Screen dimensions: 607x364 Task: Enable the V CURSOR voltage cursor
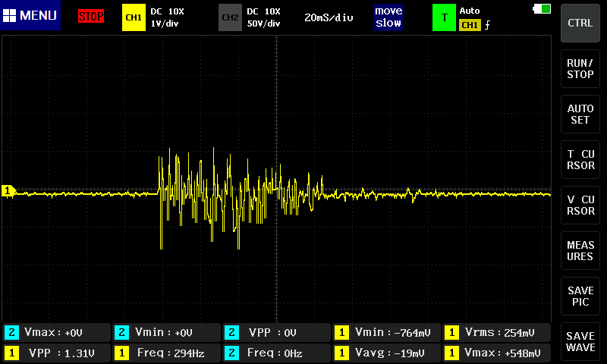tap(580, 205)
